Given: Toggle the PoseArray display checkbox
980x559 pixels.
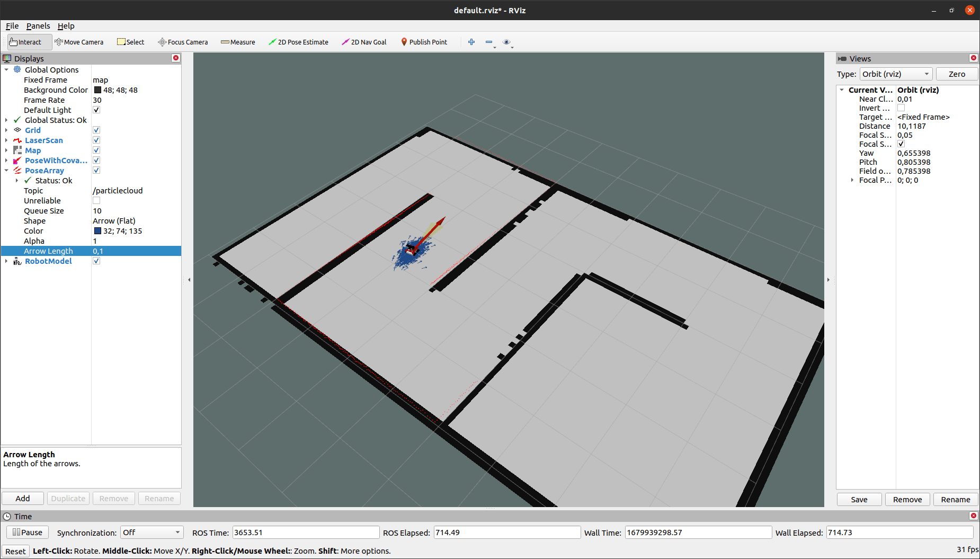Looking at the screenshot, I should pos(96,171).
